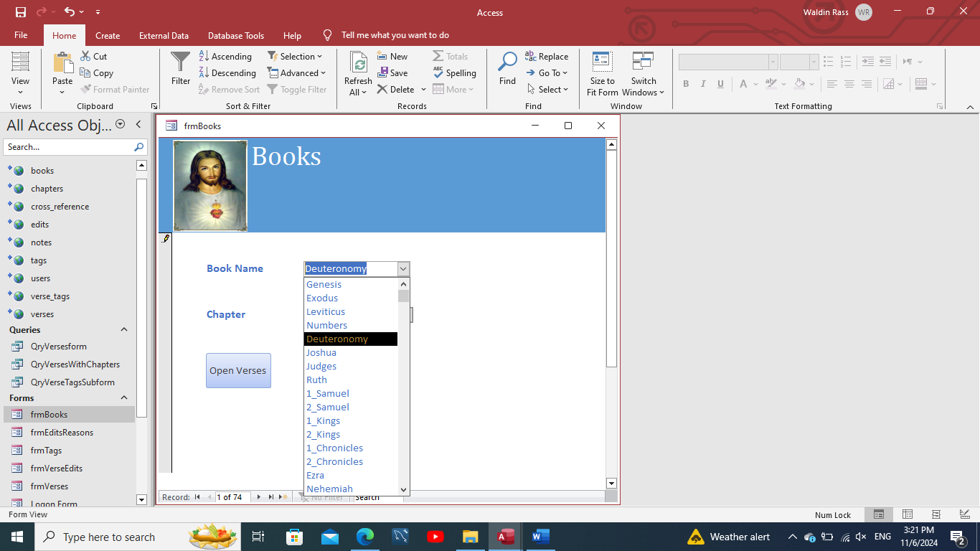Collapse the Book Name combo box
Viewport: 980px width, 551px height.
tap(403, 269)
